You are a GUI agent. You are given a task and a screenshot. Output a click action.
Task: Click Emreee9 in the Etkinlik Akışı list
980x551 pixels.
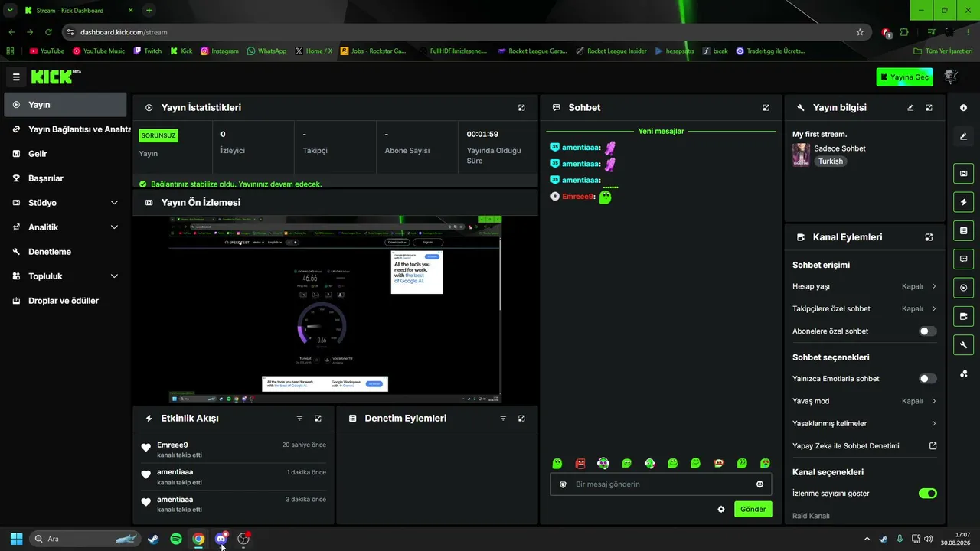pos(172,445)
